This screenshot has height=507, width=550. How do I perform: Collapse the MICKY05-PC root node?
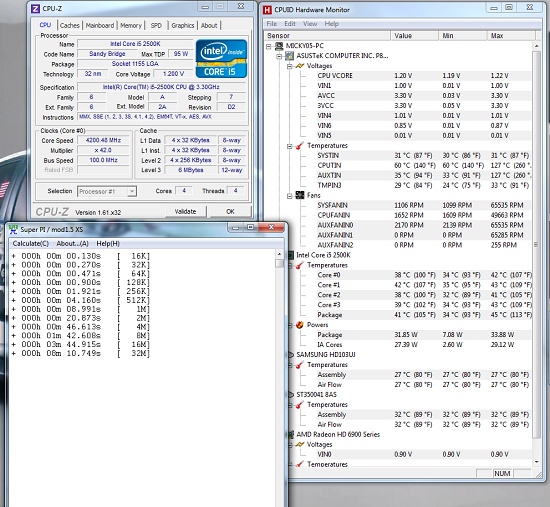coord(269,46)
